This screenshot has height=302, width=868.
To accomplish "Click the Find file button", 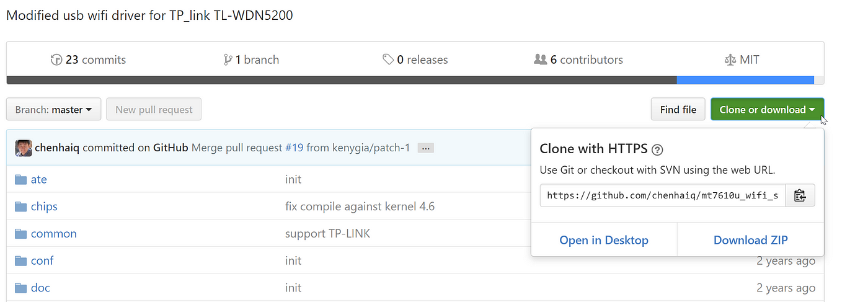I will 678,110.
